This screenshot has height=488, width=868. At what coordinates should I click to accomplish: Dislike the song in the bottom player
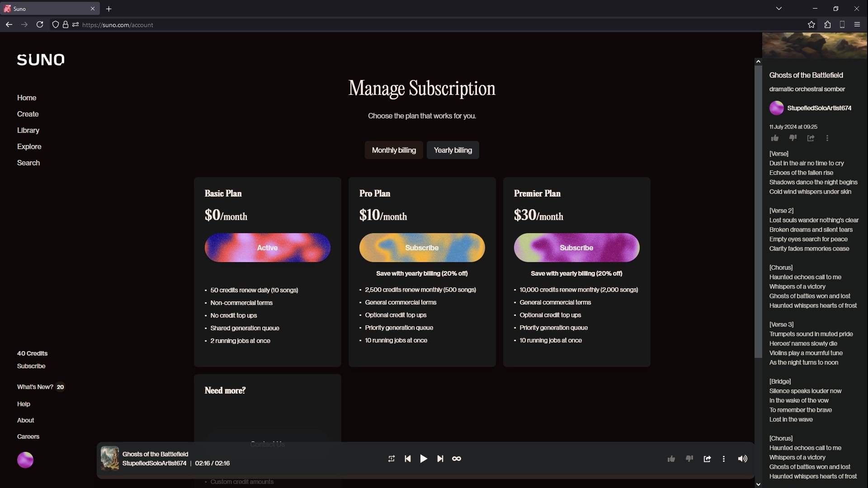pos(689,459)
